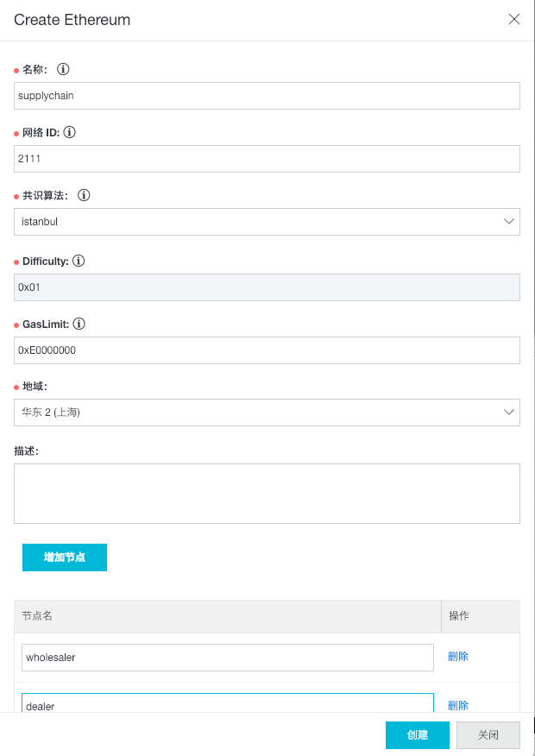Click 删除 next to wholesaler node
The height and width of the screenshot is (756, 535).
pyautogui.click(x=457, y=657)
